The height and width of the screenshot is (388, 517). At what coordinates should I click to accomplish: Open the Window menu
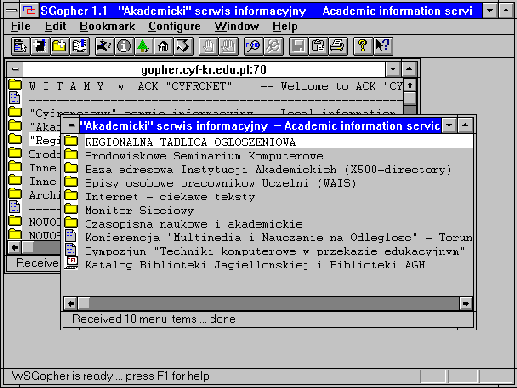pyautogui.click(x=237, y=26)
